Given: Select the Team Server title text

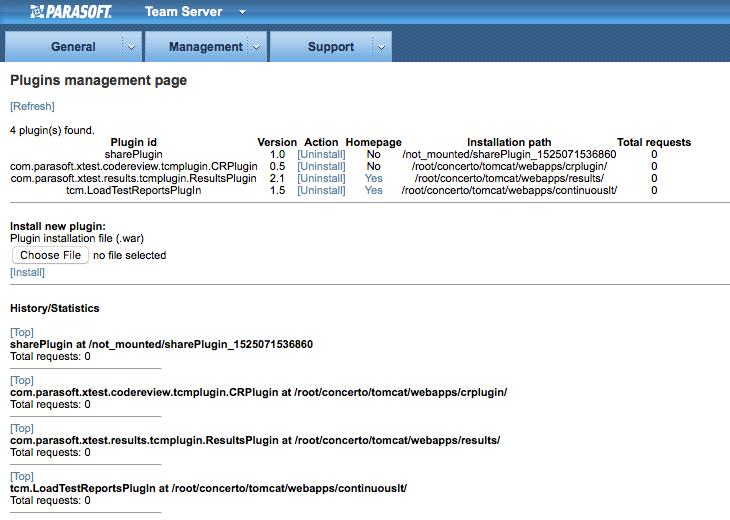Looking at the screenshot, I should click(183, 12).
